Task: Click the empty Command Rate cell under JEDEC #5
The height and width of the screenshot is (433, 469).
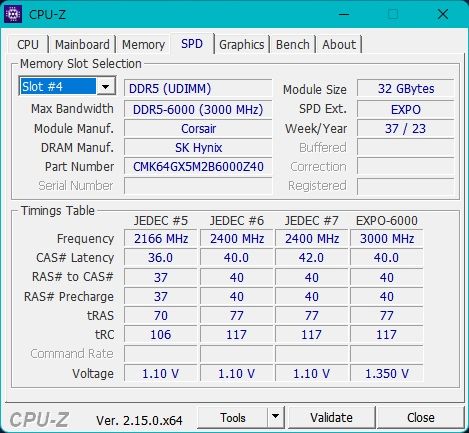Action: pos(161,354)
